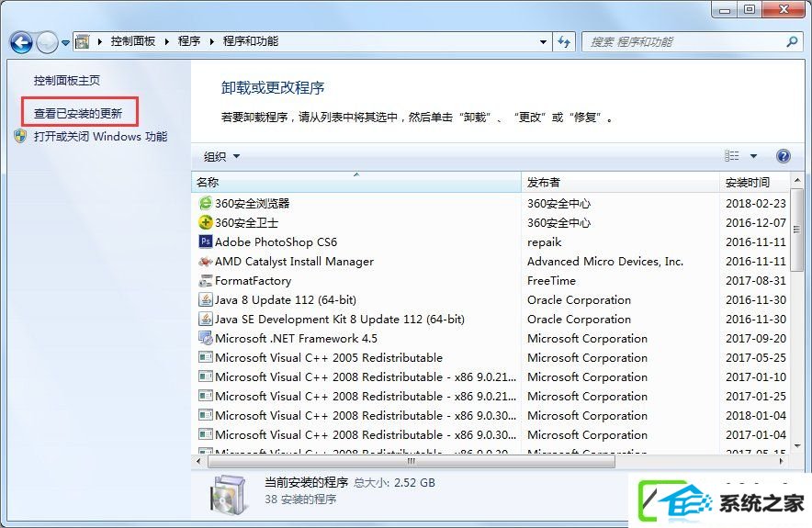Click the refresh button beside address bar
Viewport: 812px width, 528px height.
pyautogui.click(x=564, y=42)
